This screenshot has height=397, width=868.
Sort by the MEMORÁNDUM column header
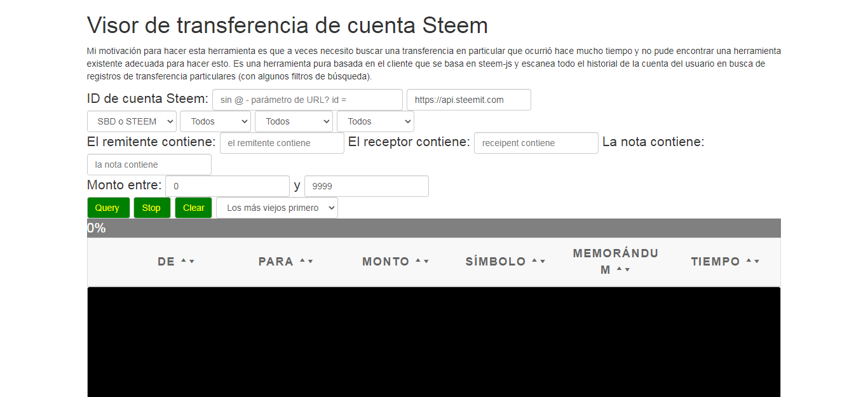616,262
